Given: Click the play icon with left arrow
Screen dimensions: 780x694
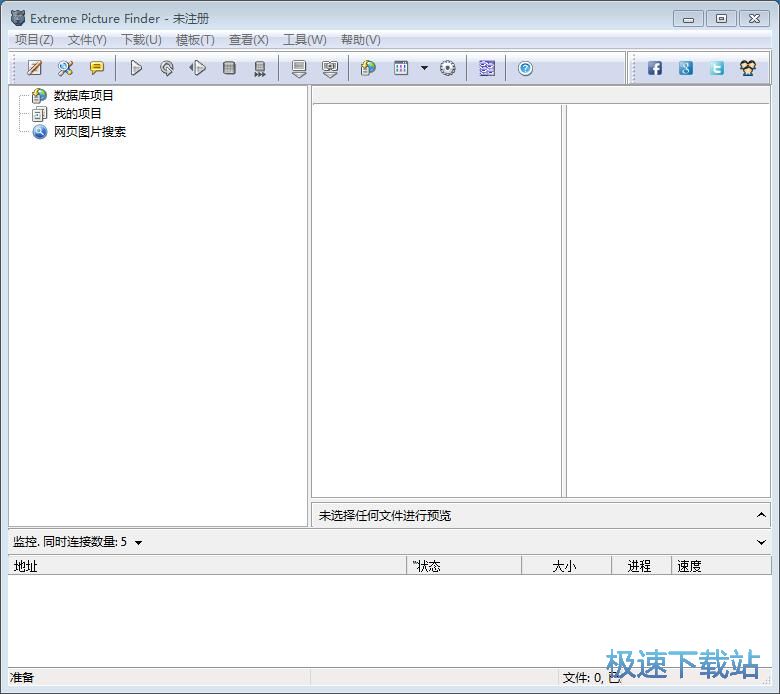Looking at the screenshot, I should (197, 68).
